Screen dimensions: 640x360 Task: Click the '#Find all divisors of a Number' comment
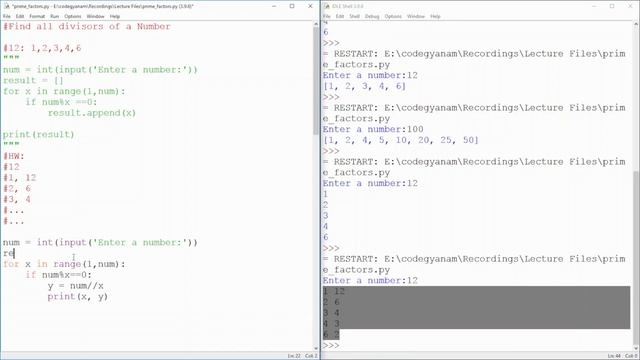(x=87, y=27)
